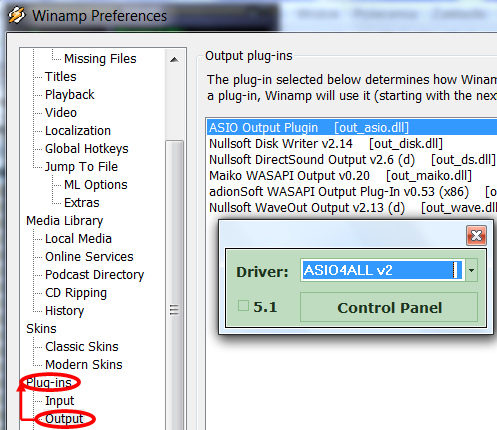Open Global Hotkeys preferences
The image size is (497, 430).
tap(87, 149)
